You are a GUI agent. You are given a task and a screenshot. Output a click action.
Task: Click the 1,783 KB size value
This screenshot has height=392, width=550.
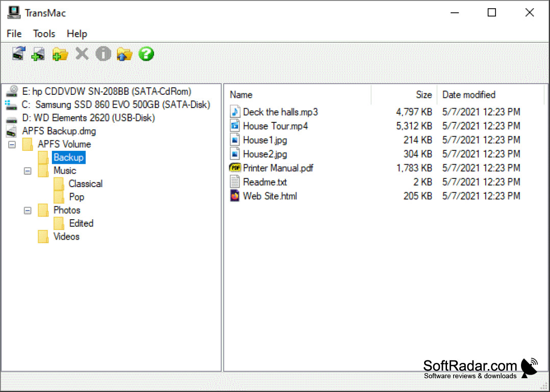(414, 168)
